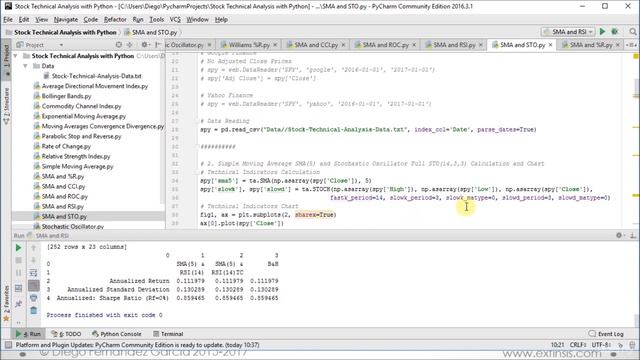Toggle soft-wrap in Run console
The height and width of the screenshot is (360, 640).
coord(33,273)
